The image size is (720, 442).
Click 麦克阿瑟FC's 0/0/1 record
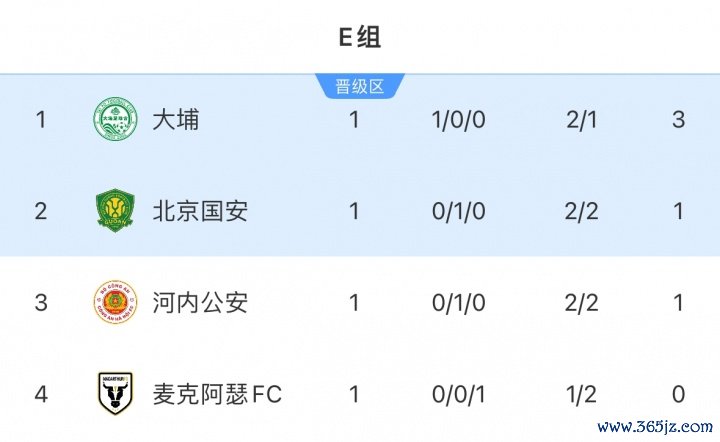click(458, 395)
